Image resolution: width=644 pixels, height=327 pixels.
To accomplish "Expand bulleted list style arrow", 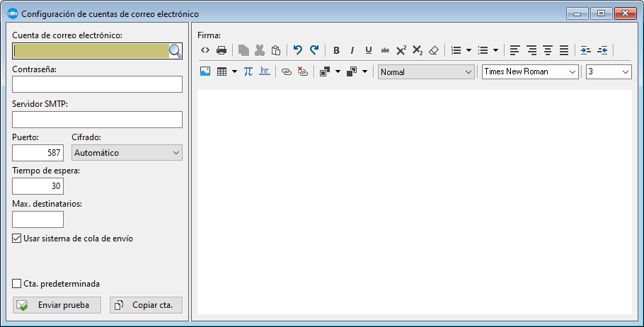I will (x=495, y=50).
